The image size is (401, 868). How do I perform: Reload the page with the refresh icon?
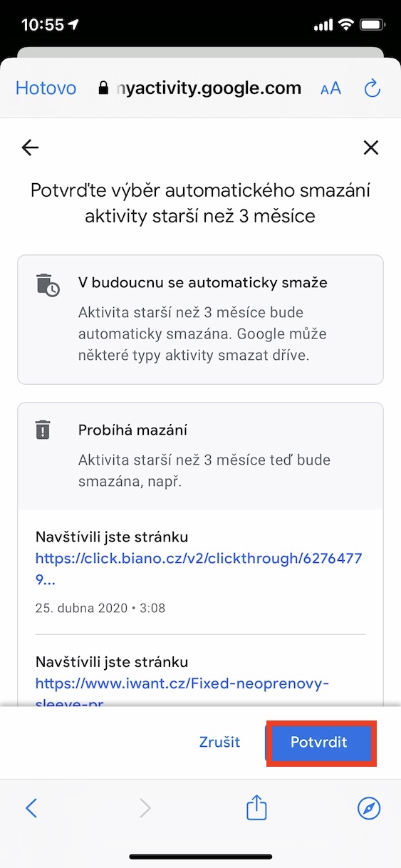pos(372,88)
